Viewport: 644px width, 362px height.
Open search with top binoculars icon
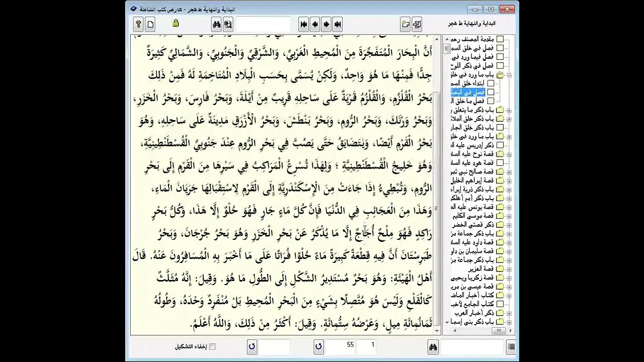click(x=216, y=24)
